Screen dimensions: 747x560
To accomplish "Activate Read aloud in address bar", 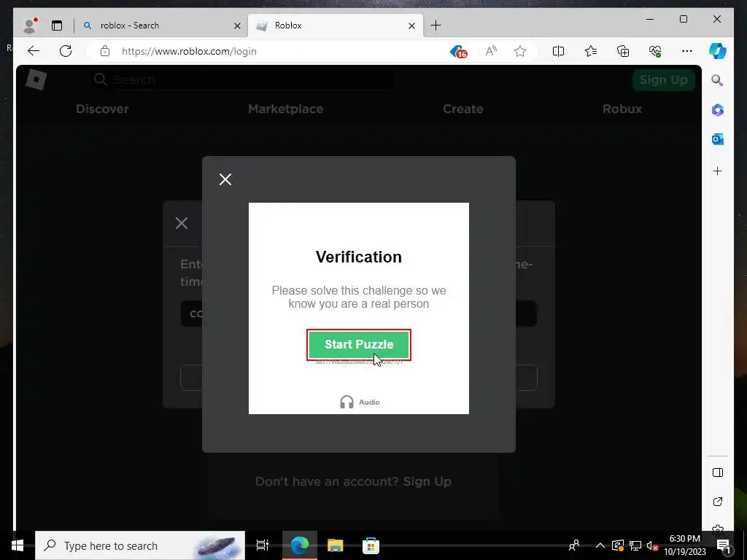I will [491, 51].
